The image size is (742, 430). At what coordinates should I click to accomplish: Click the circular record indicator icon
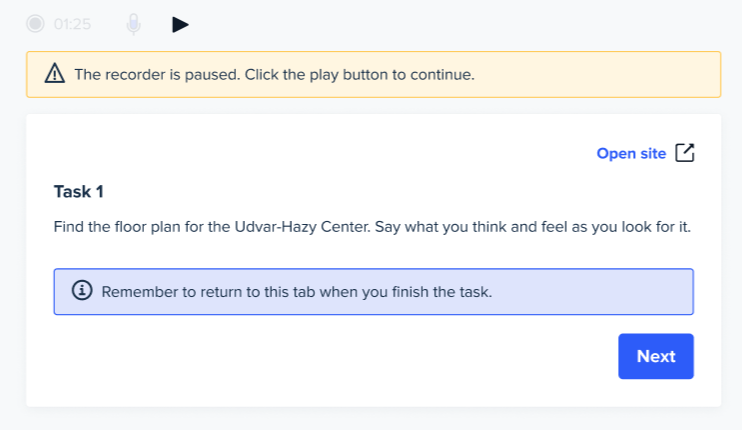click(x=35, y=24)
